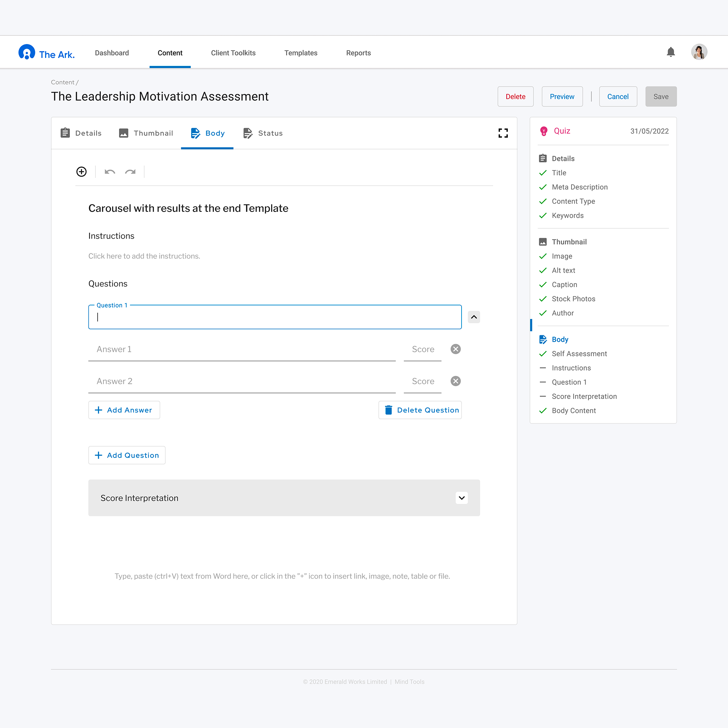This screenshot has width=728, height=728.
Task: Click into the Answer 1 text field
Action: click(241, 349)
